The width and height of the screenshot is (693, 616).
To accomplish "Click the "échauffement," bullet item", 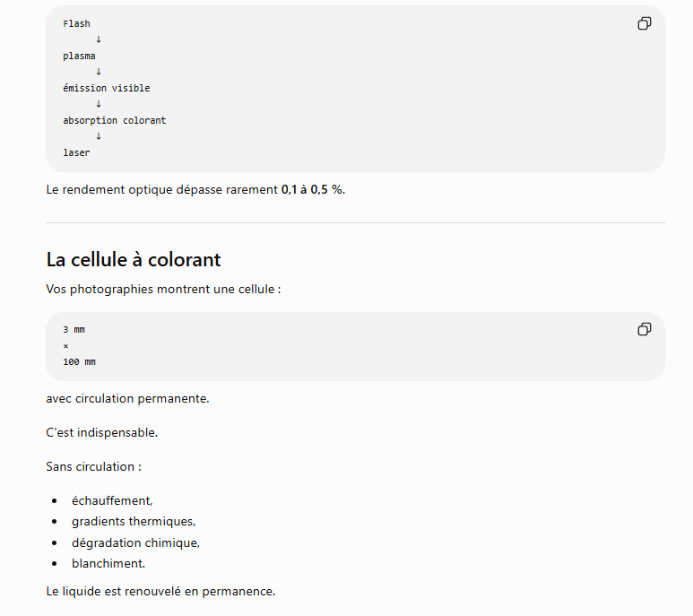I will click(112, 500).
